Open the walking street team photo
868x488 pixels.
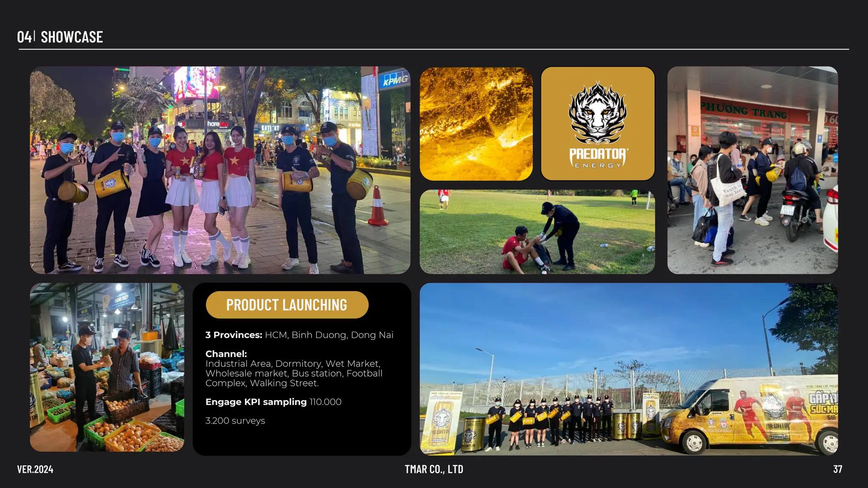point(220,170)
